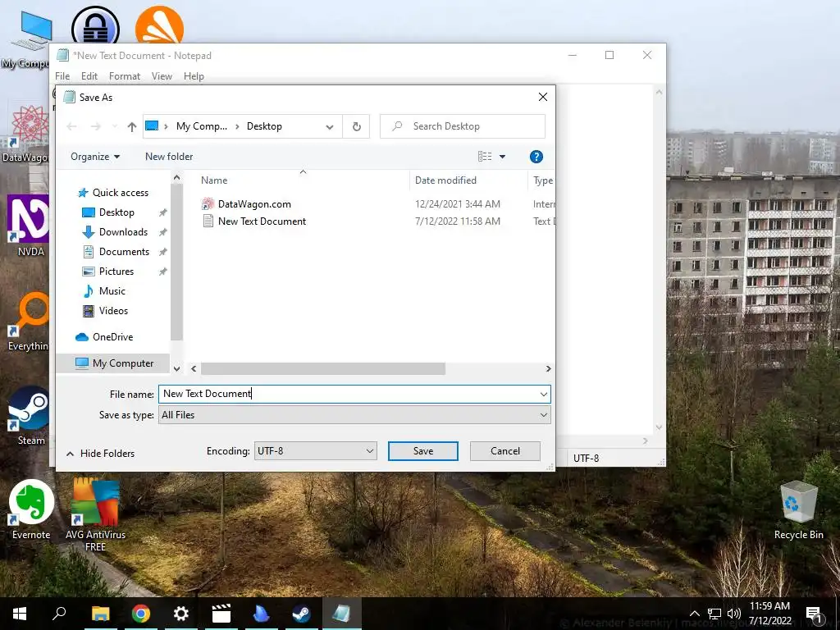Screen dimensions: 840x630
Task: Refresh the Desktop folder listing
Action: [356, 126]
